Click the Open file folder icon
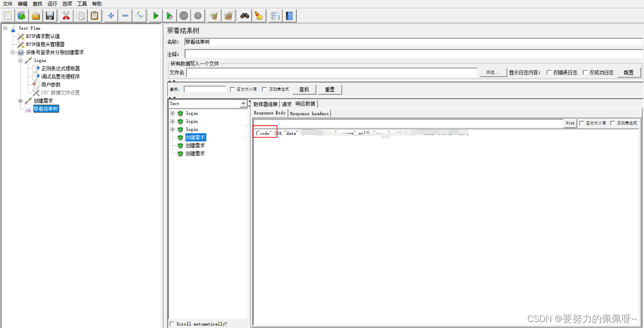Viewport: 644px width, 328px height. pyautogui.click(x=36, y=16)
